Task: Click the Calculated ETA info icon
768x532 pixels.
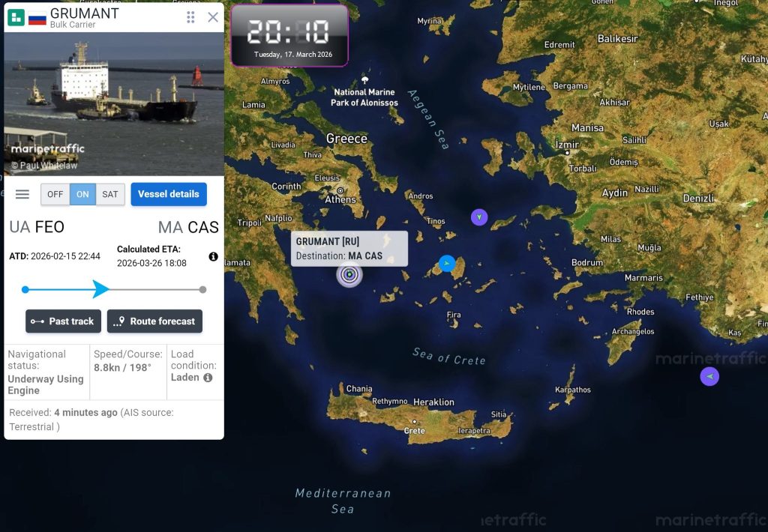Action: [213, 256]
